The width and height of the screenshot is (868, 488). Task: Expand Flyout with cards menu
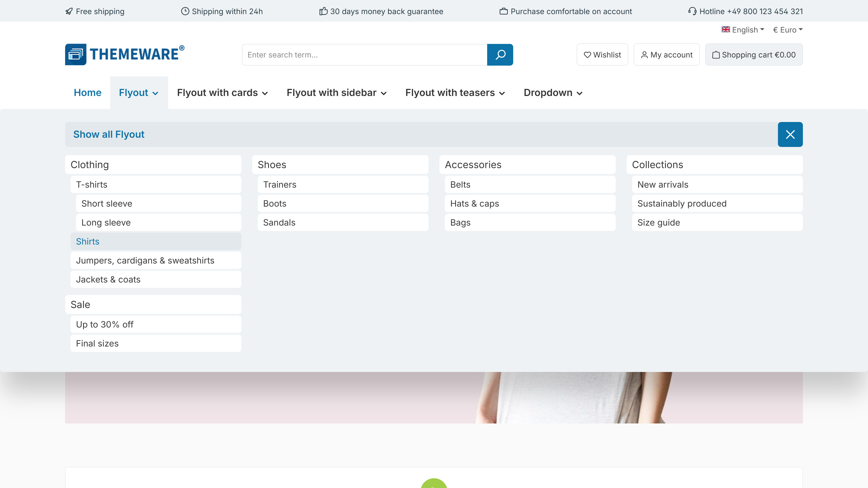tap(222, 93)
